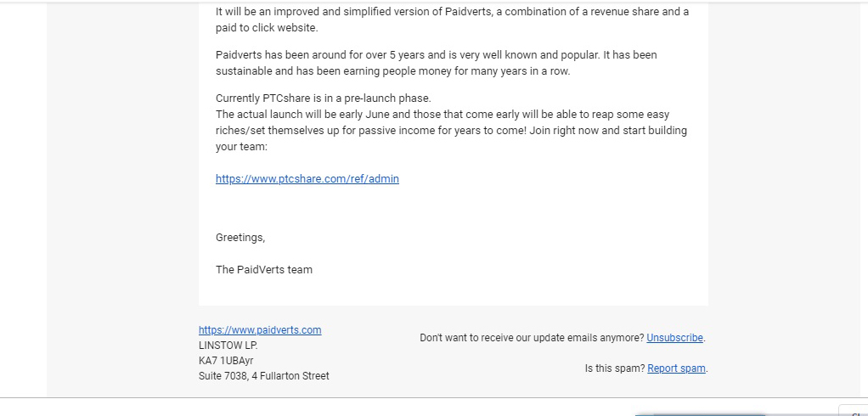Click 'Currently PTCshare is in a pre-launch phase' sentence
This screenshot has width=868, height=416.
tap(324, 98)
